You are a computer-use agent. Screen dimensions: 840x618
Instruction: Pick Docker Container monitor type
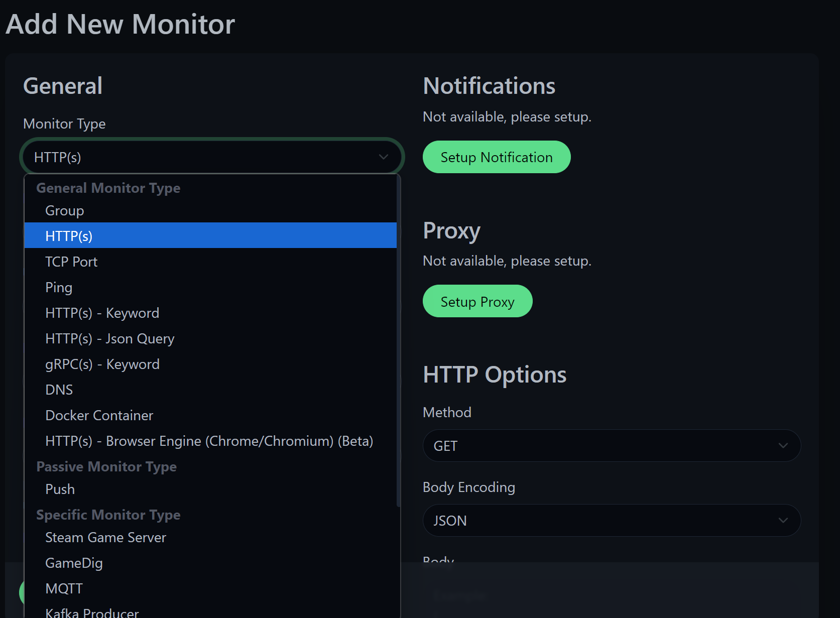click(99, 415)
